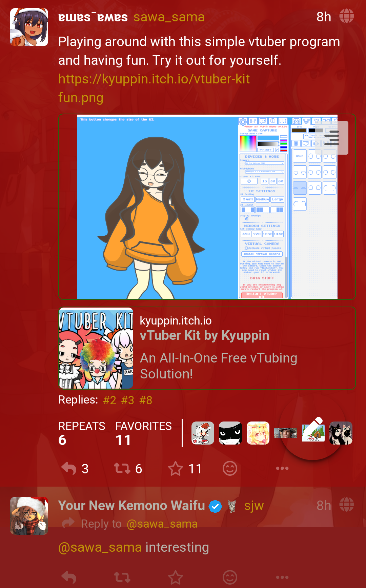Open the blonde anime girl avatar among favoriters
This screenshot has height=588, width=366.
(258, 433)
